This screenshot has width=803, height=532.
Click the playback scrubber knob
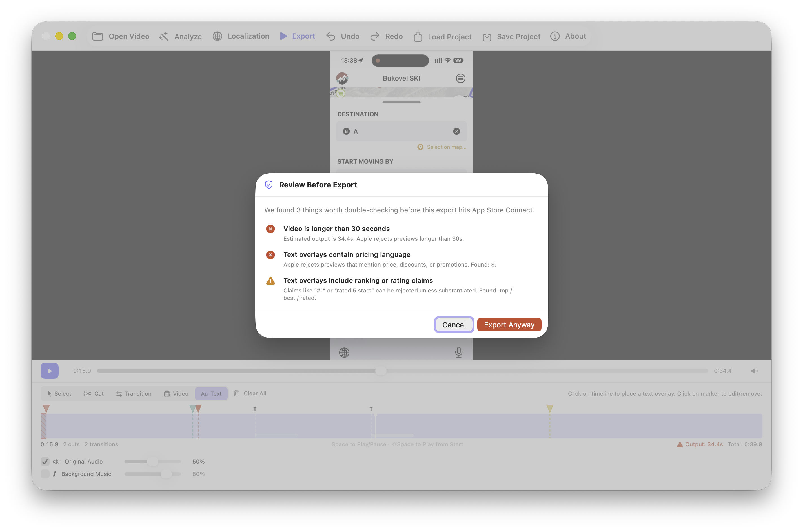click(x=381, y=371)
